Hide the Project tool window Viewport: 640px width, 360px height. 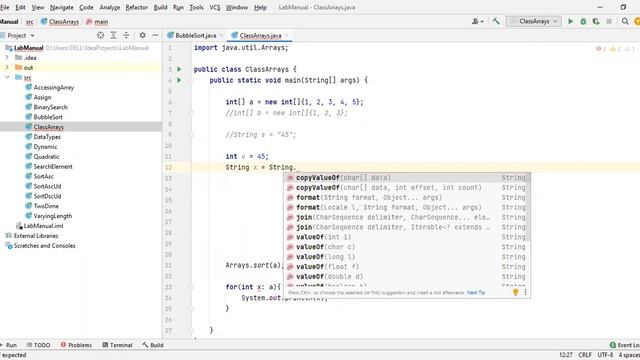coord(155,36)
